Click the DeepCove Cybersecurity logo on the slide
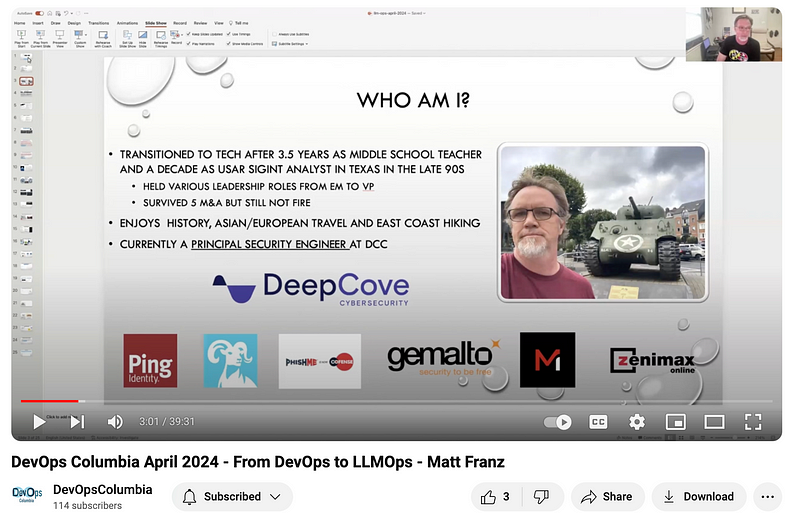 coord(311,288)
